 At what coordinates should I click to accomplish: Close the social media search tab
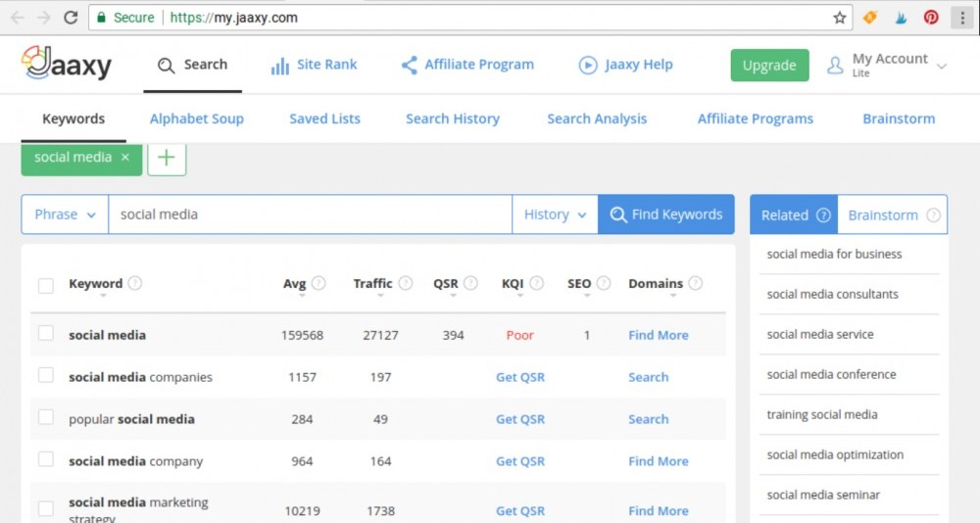pos(125,158)
